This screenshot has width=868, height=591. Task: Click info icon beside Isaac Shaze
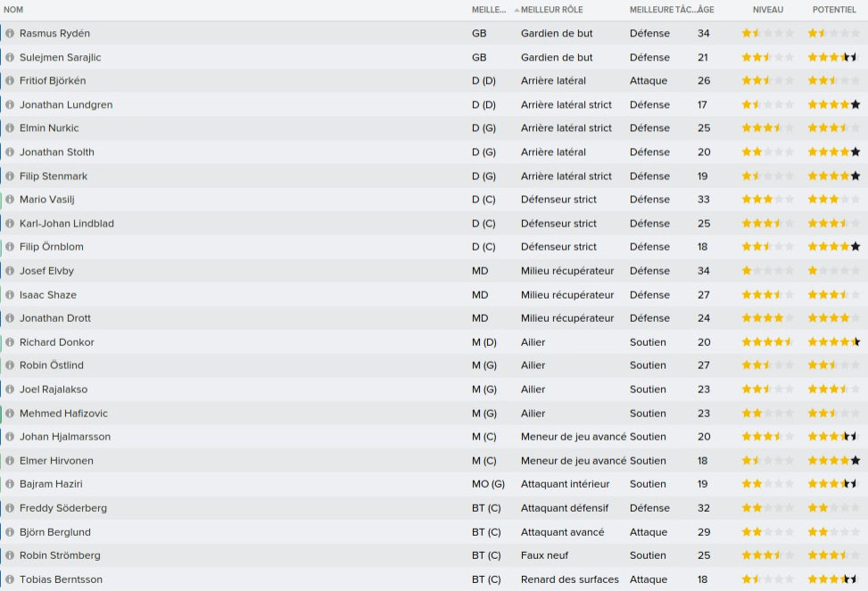coord(10,294)
